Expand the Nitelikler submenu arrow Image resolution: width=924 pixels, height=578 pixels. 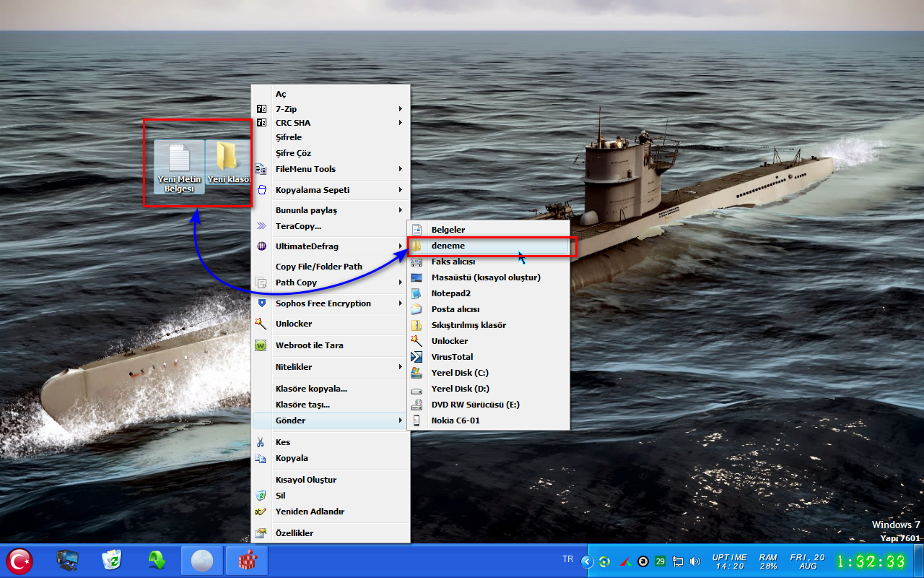click(x=401, y=367)
